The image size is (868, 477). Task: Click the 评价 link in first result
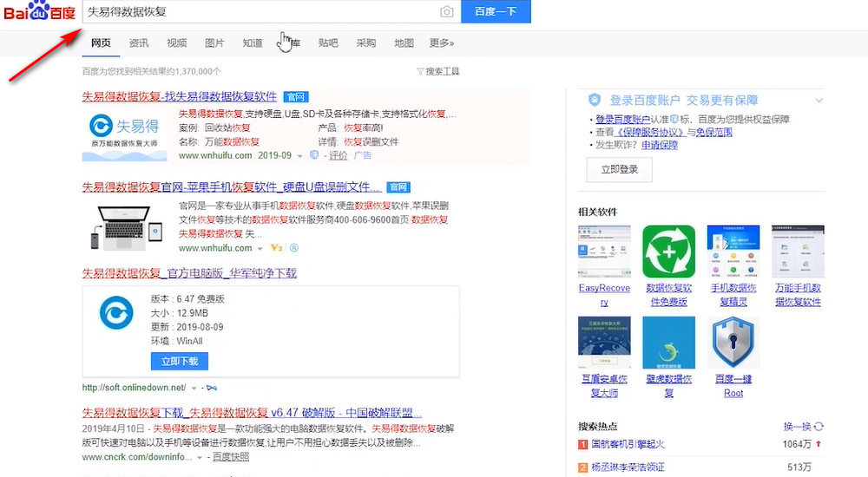tap(339, 155)
